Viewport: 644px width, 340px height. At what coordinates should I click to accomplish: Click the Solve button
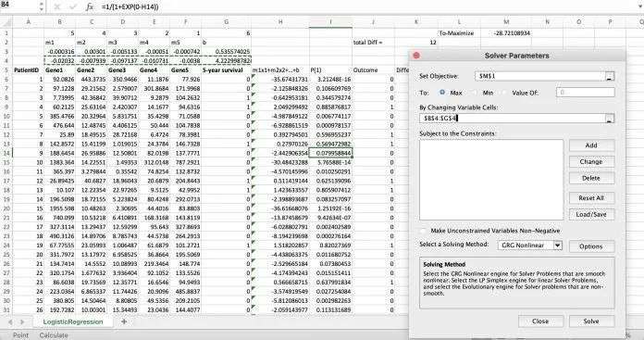tap(591, 321)
